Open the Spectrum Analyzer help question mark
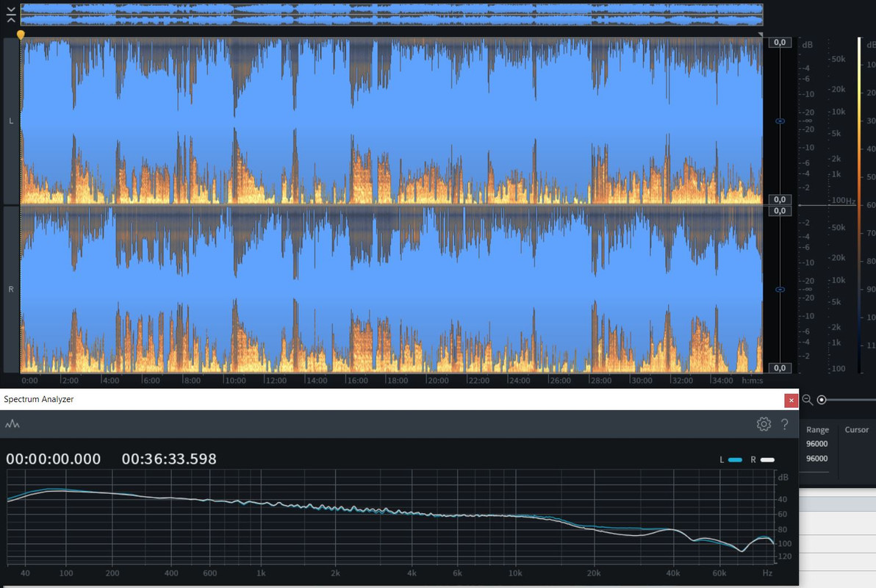This screenshot has width=876, height=588. pos(784,424)
